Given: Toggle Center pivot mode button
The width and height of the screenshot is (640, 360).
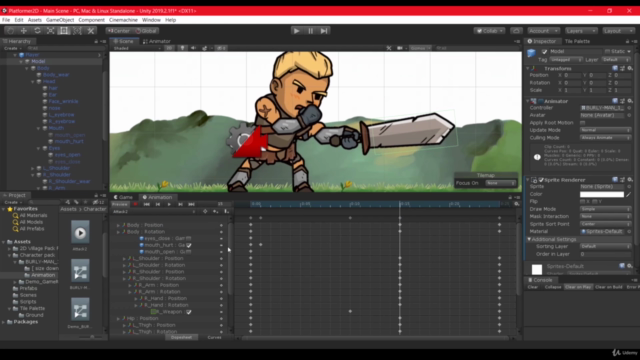Looking at the screenshot, I should coord(119,31).
